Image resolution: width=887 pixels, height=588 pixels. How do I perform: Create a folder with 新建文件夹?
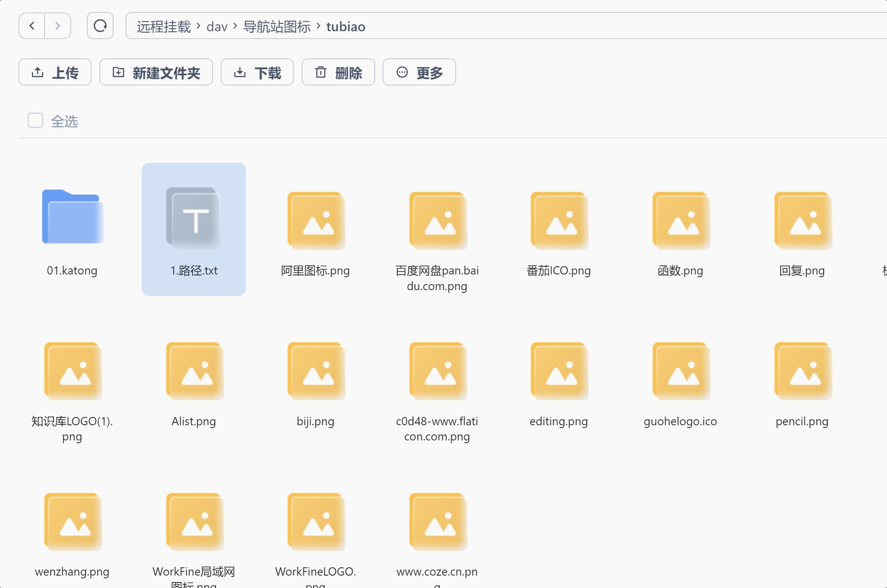click(156, 72)
